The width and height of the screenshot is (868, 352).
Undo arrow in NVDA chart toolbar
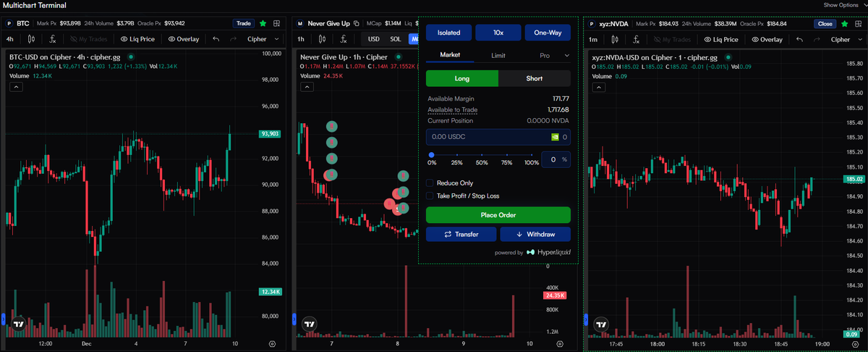(799, 39)
